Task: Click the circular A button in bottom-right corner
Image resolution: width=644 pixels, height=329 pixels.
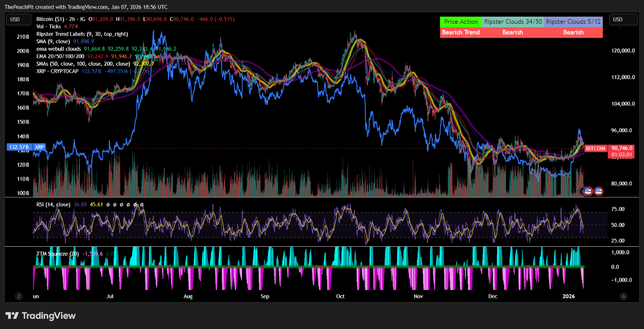Action: click(624, 296)
